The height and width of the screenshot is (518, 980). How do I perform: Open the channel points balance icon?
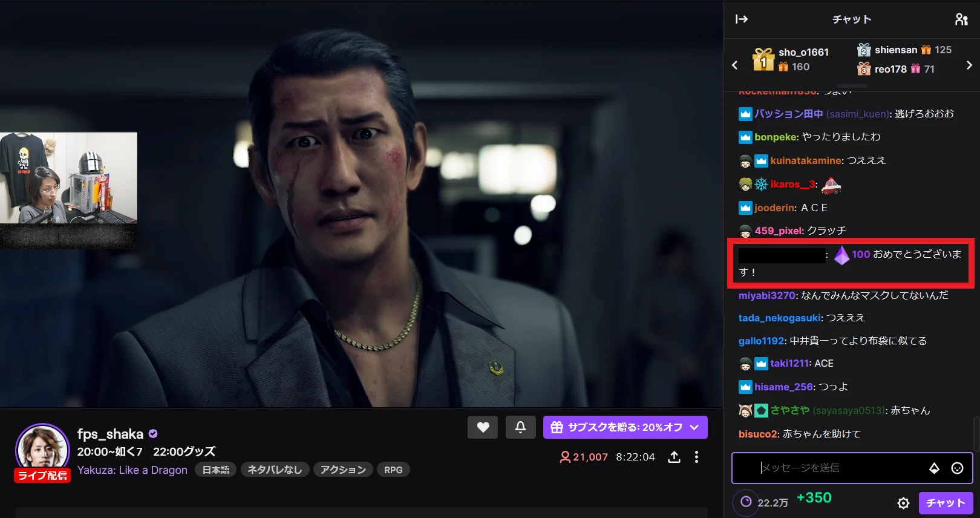pos(746,502)
